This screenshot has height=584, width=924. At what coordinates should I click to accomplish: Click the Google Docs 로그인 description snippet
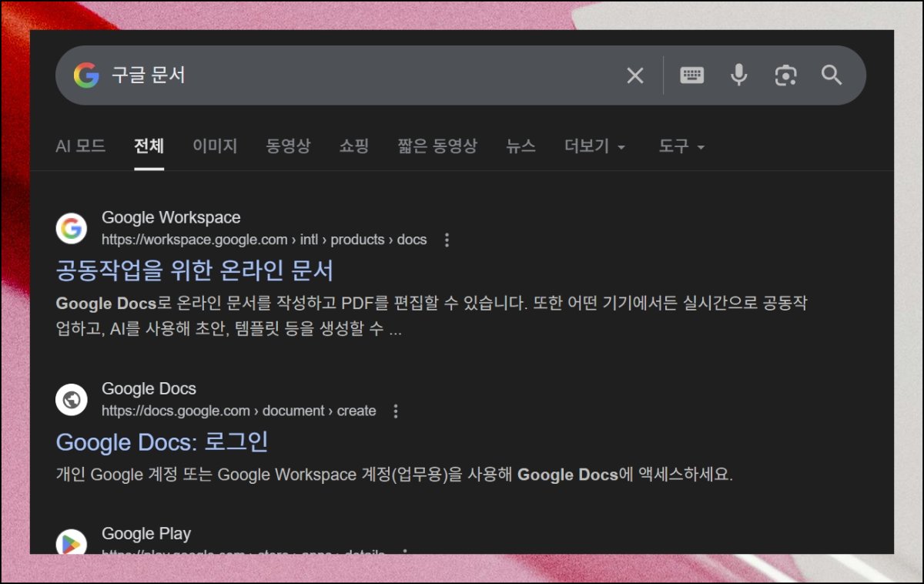coord(394,475)
